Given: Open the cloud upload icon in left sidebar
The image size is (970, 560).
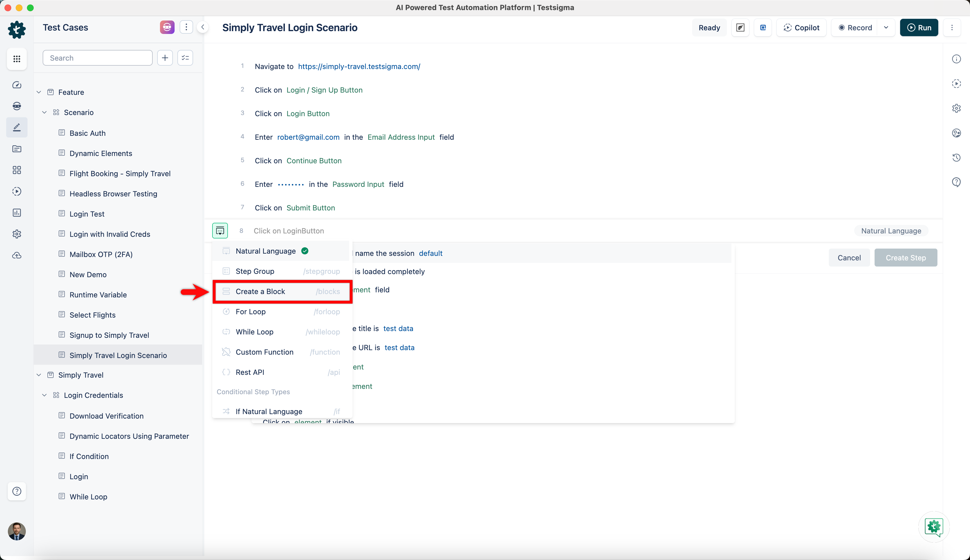Looking at the screenshot, I should [x=17, y=255].
